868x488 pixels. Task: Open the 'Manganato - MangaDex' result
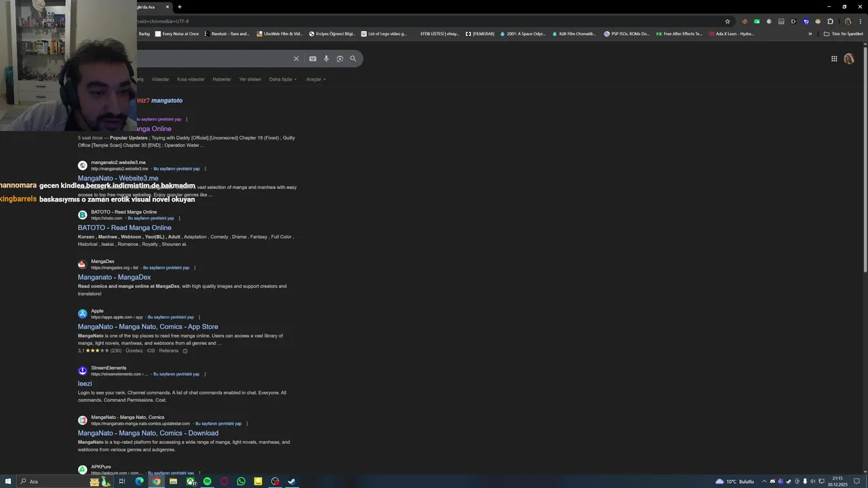pyautogui.click(x=114, y=277)
